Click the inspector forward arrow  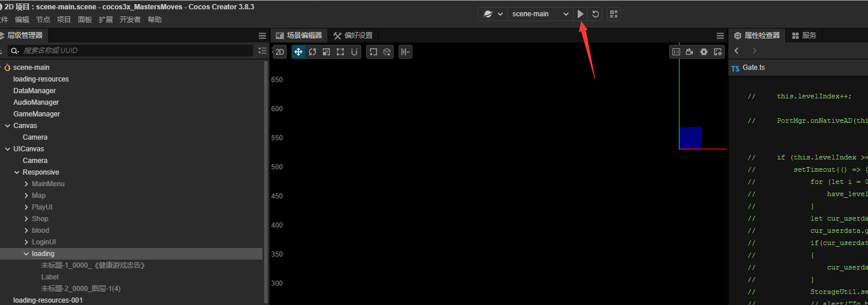click(755, 51)
